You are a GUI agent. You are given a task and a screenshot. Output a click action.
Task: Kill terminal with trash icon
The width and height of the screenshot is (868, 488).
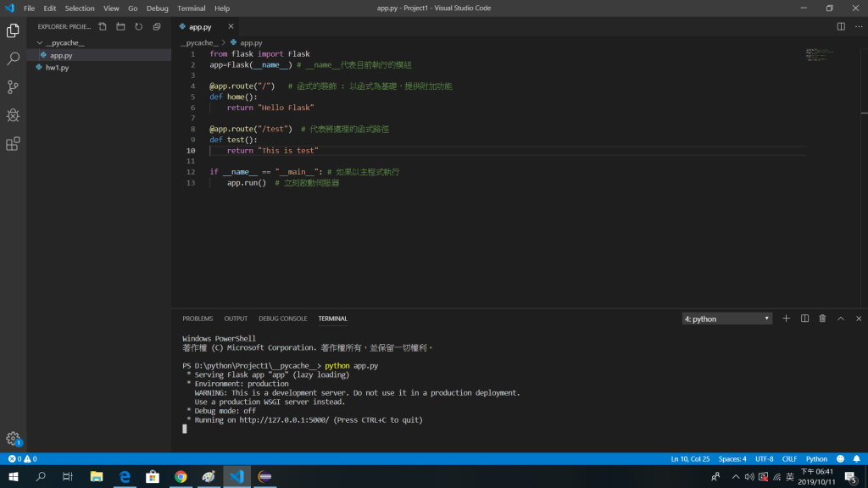tap(822, 319)
